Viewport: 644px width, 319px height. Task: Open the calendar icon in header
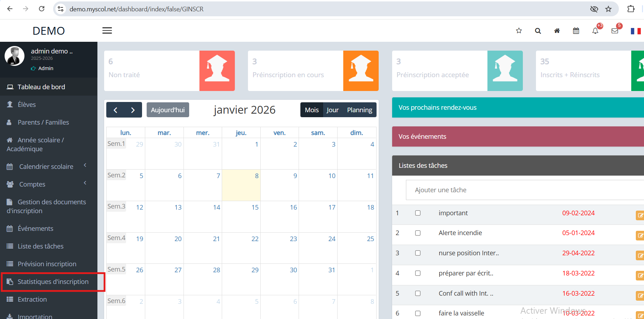[576, 31]
